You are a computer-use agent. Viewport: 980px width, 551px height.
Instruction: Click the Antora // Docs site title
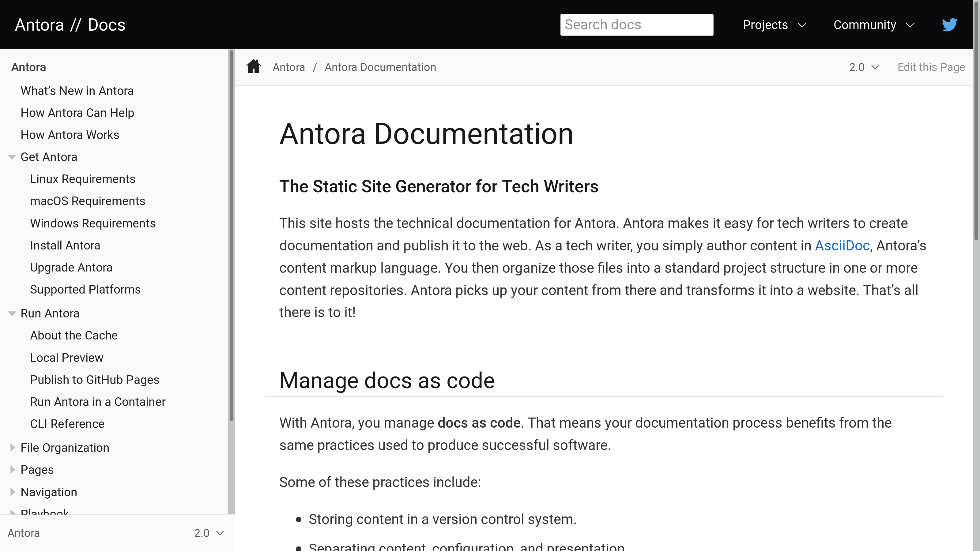(70, 25)
